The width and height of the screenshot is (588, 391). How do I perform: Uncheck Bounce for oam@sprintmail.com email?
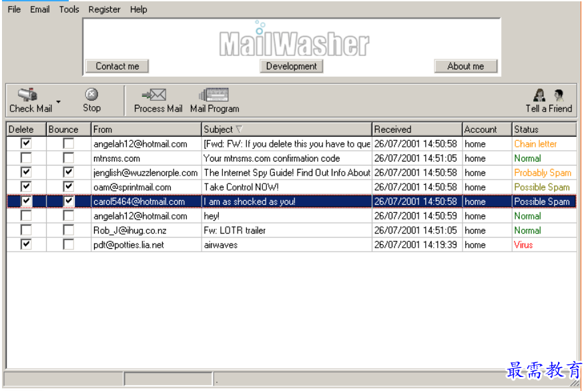68,186
